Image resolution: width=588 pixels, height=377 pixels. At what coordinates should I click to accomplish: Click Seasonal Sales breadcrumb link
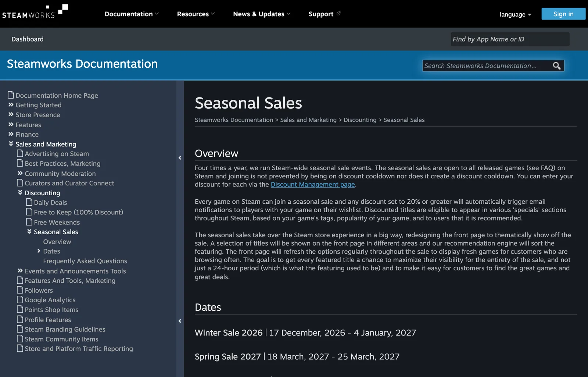(x=404, y=120)
